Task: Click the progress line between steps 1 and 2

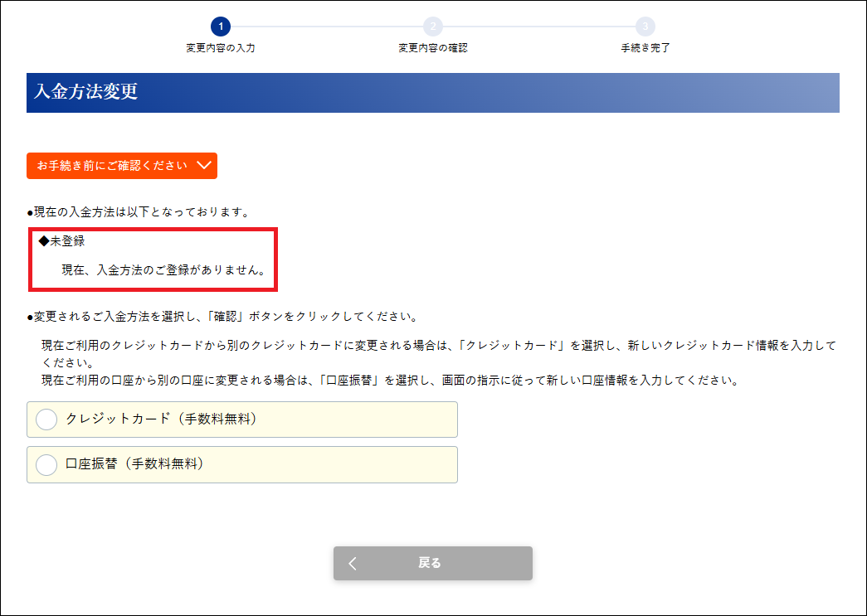Action: coord(326,27)
